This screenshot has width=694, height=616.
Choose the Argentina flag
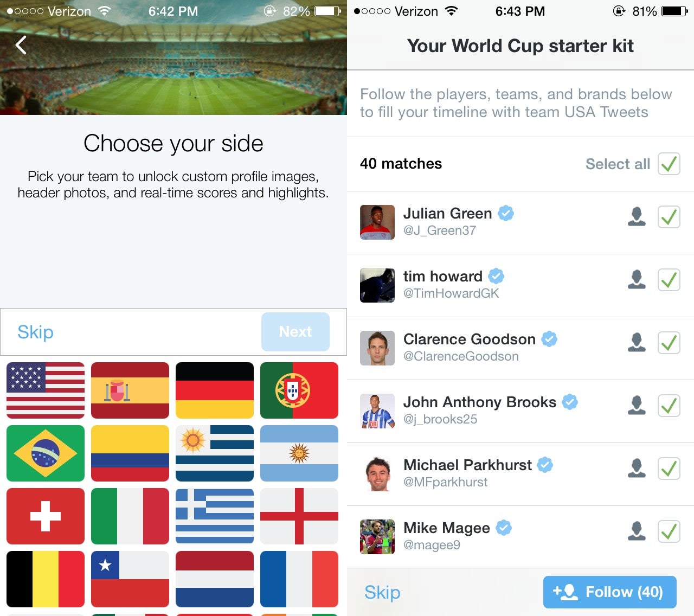(299, 453)
